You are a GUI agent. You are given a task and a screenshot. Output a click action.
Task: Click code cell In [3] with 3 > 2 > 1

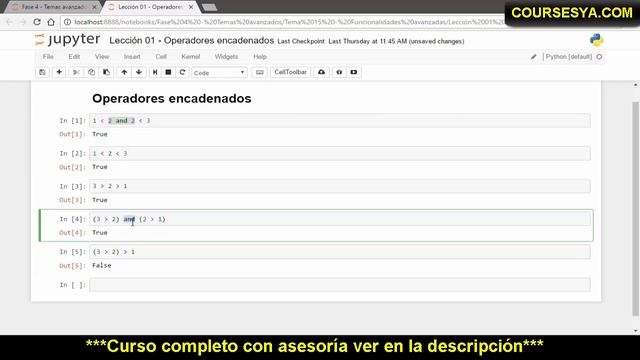(340, 186)
